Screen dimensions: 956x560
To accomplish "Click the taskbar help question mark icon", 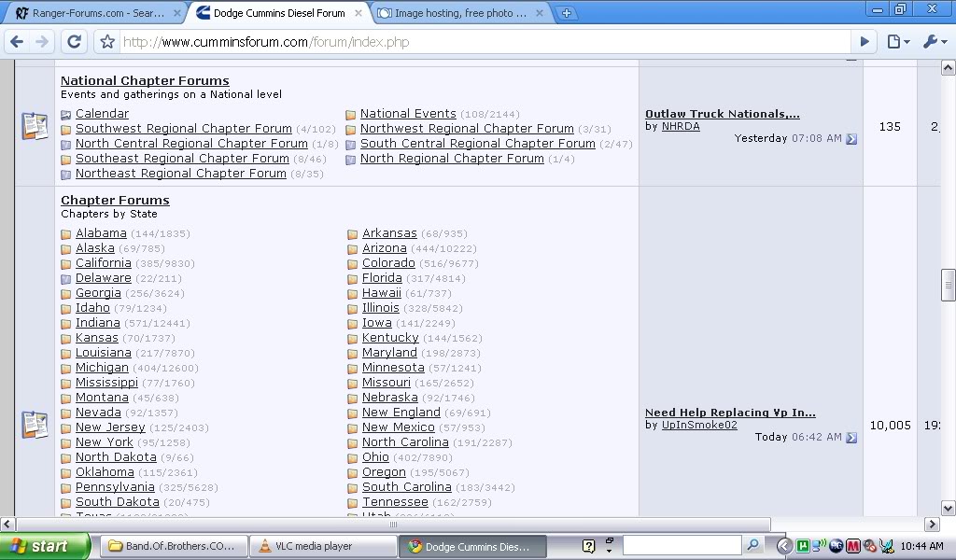I will pos(588,546).
